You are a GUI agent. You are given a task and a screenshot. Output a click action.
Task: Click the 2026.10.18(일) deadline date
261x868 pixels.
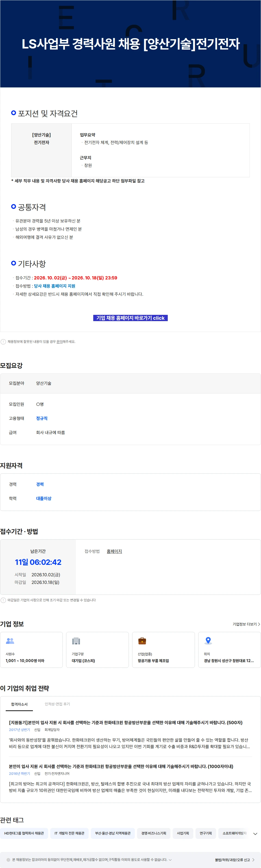pyautogui.click(x=45, y=582)
